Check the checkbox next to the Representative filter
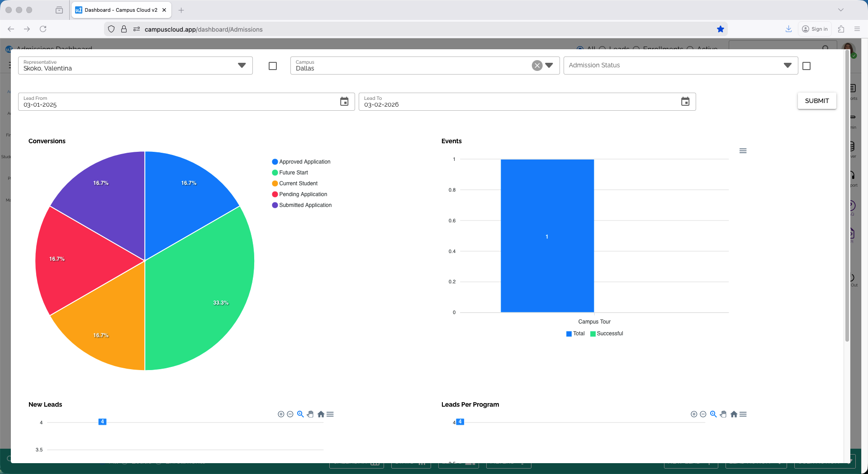 coord(272,66)
